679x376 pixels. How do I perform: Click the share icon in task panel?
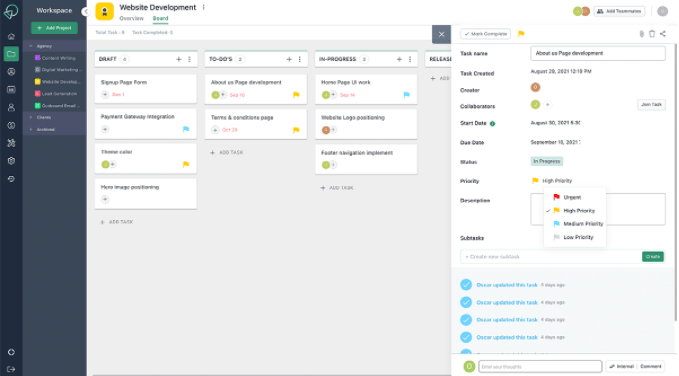coord(663,33)
